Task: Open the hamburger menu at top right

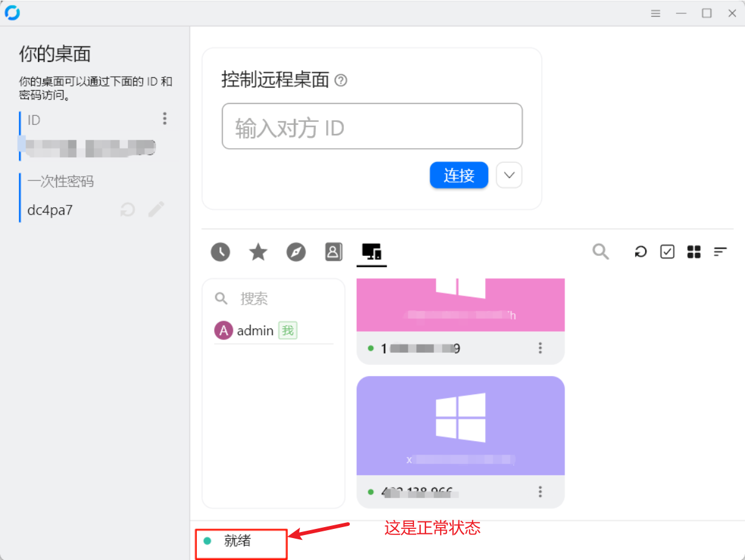Action: (x=655, y=13)
